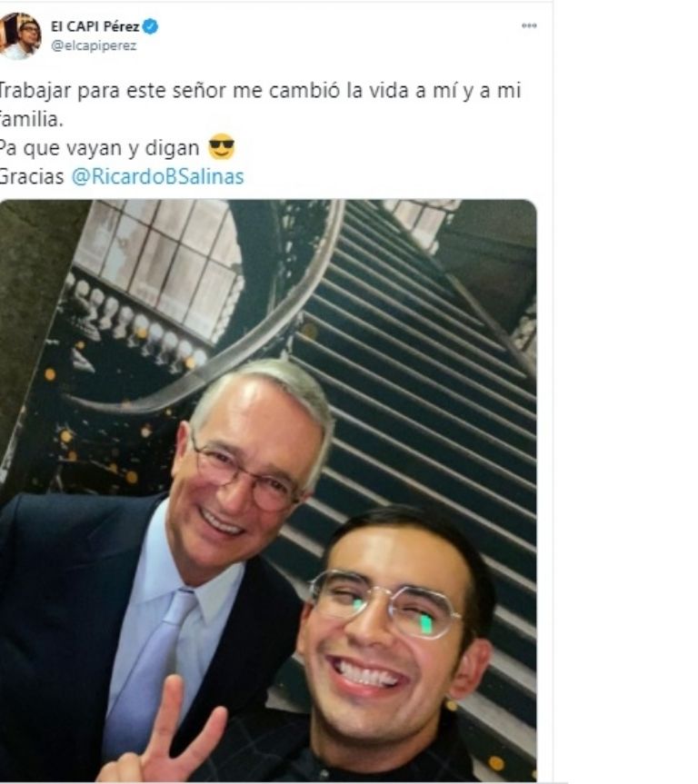Open the @elcapiperez handle link
Viewport: 698px width, 784px height.
point(94,45)
